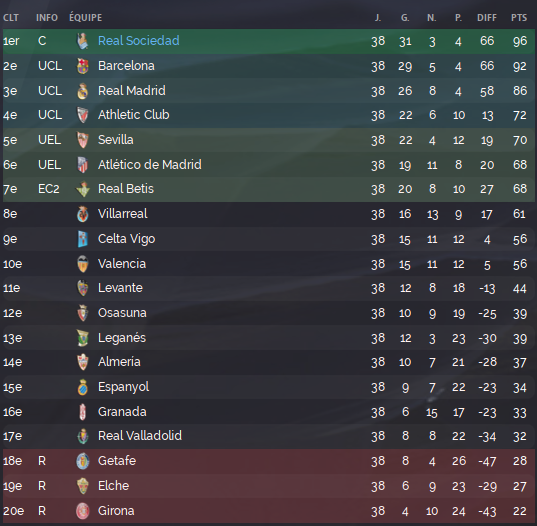Viewport: 537px width, 526px height.
Task: Select the Espanyol team name
Action: [123, 387]
